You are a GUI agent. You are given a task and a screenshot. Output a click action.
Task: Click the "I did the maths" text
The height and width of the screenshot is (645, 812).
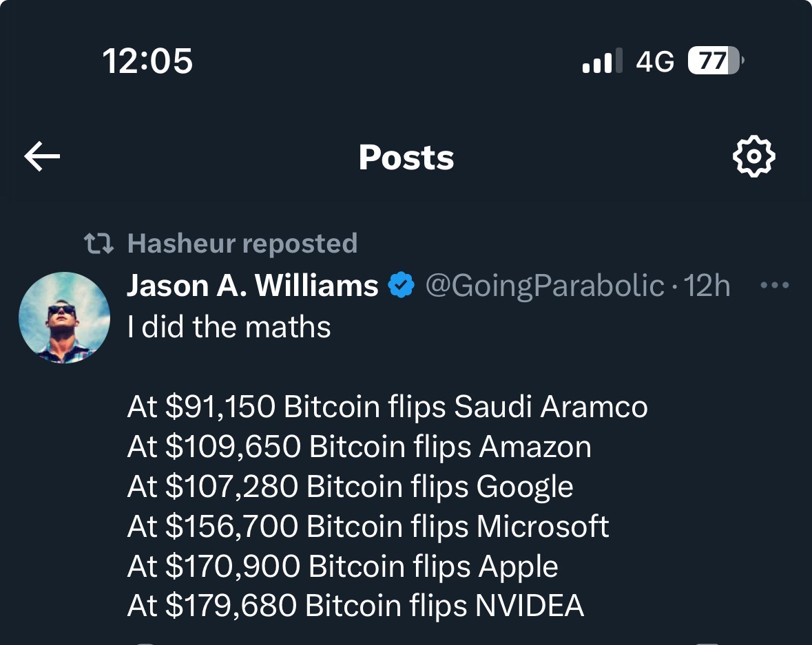(x=229, y=327)
